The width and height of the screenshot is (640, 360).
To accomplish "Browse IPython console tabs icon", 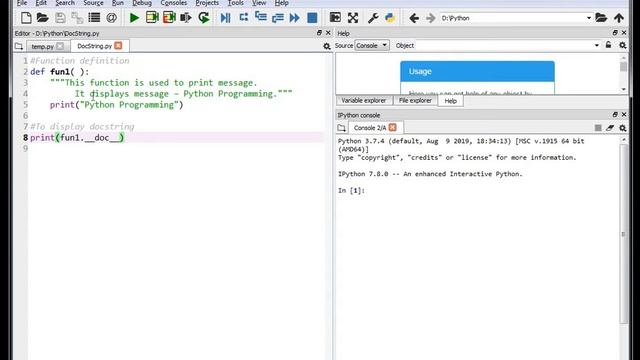I will (342, 128).
